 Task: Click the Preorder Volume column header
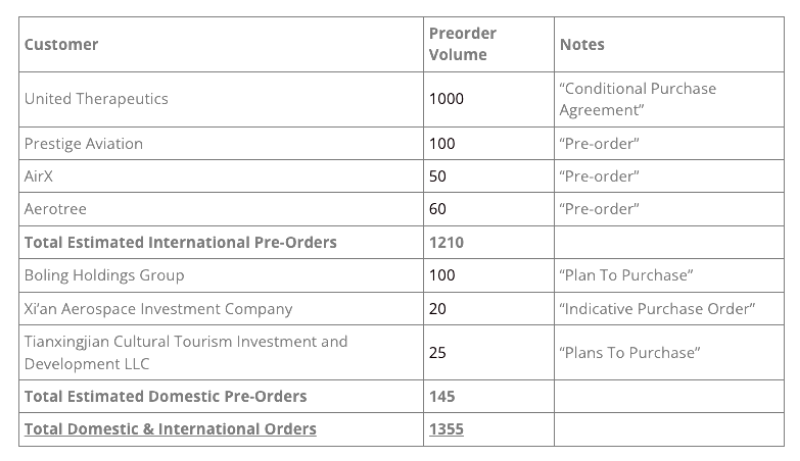tap(462, 45)
